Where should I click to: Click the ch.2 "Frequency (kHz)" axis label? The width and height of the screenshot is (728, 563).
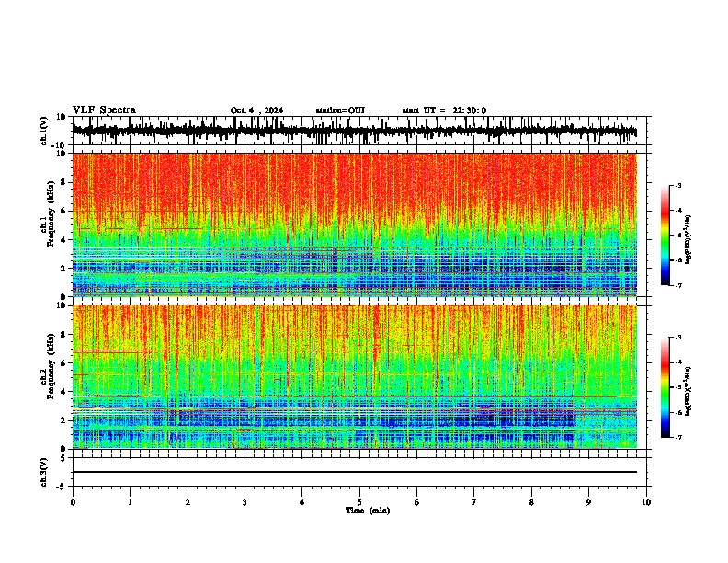[x=51, y=366]
